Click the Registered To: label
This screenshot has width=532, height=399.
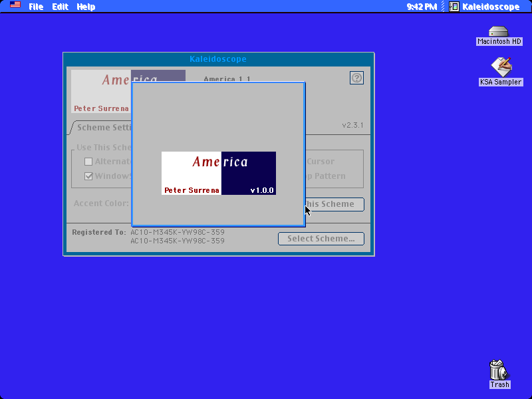coord(99,232)
